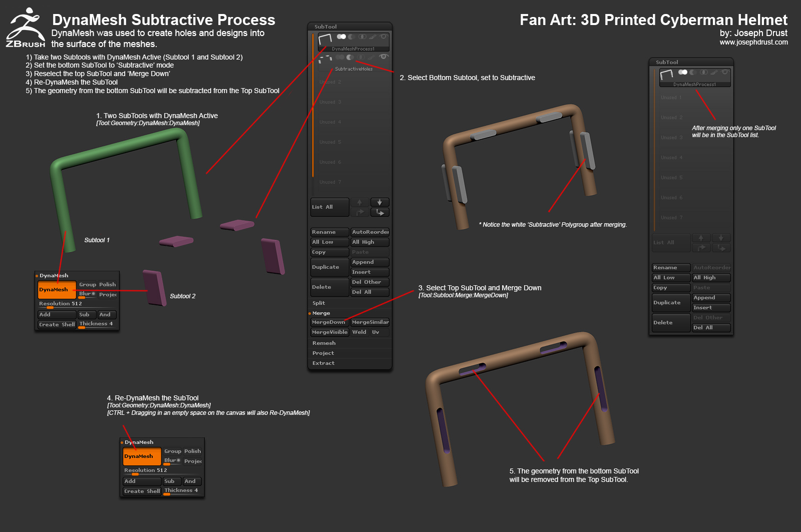Set additive mode icon in right SubTool panel
Image resolution: width=801 pixels, height=532 pixels.
[682, 72]
